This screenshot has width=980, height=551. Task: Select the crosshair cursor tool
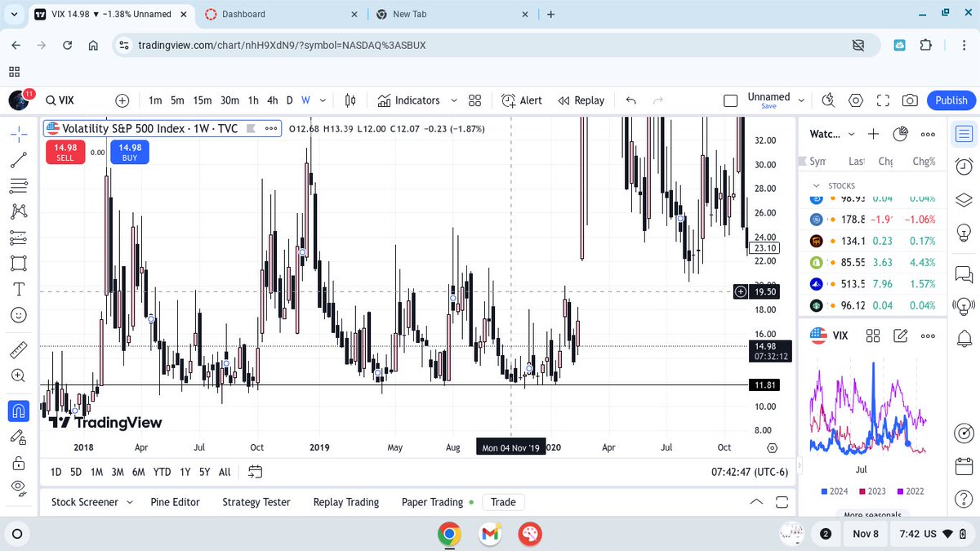coord(19,133)
